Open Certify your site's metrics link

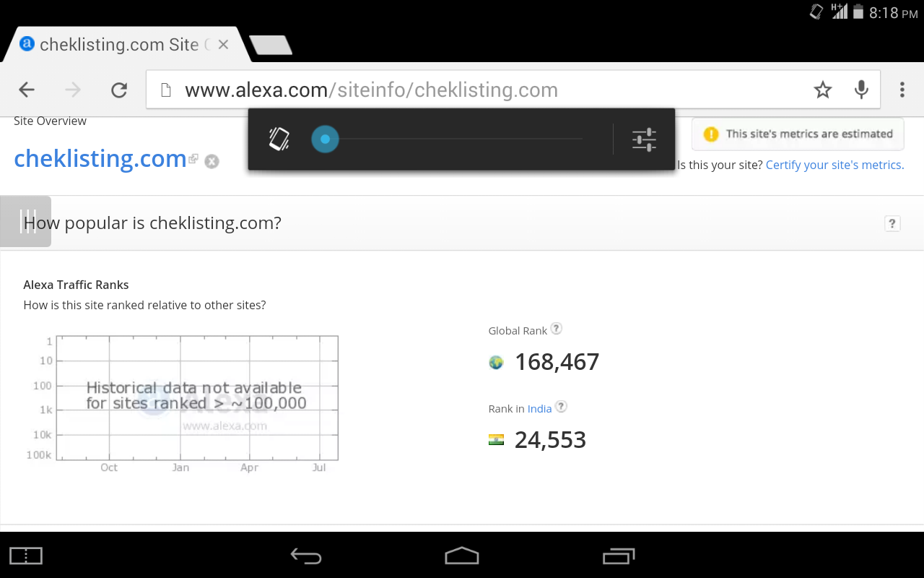(x=834, y=165)
